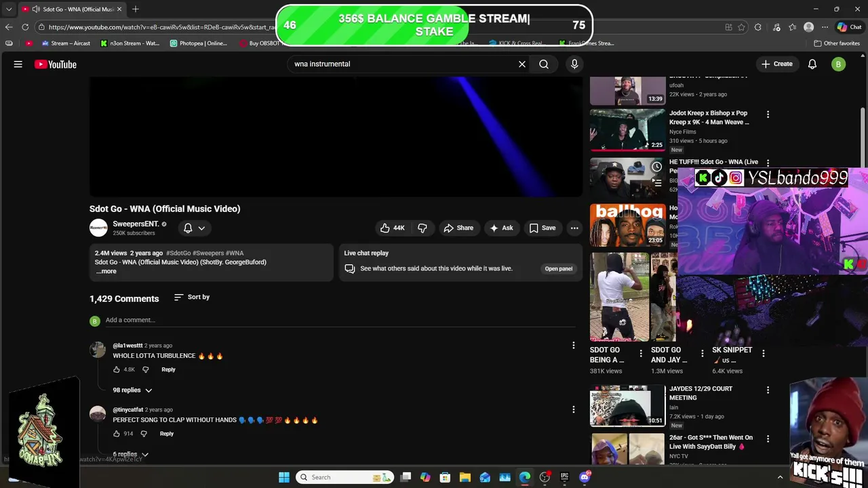Open YouTube notifications bell in header
The image size is (868, 488).
click(x=812, y=64)
